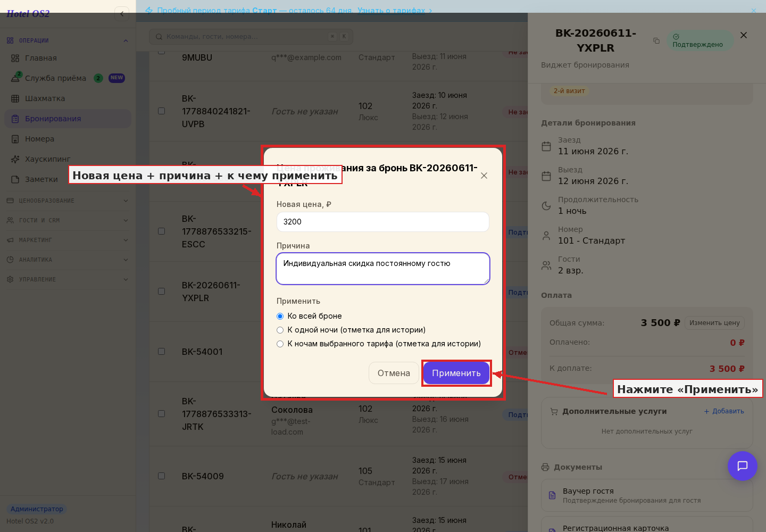This screenshot has width=766, height=532.
Task: Click the Hotel OS2 logo
Action: tap(28, 14)
